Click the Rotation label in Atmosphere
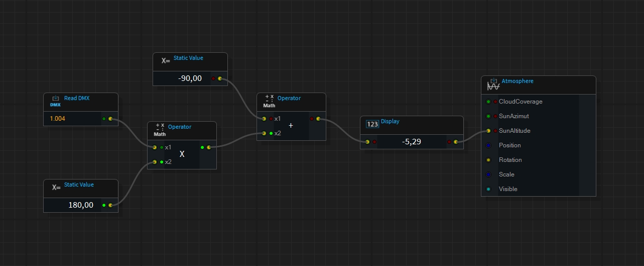 click(x=510, y=160)
